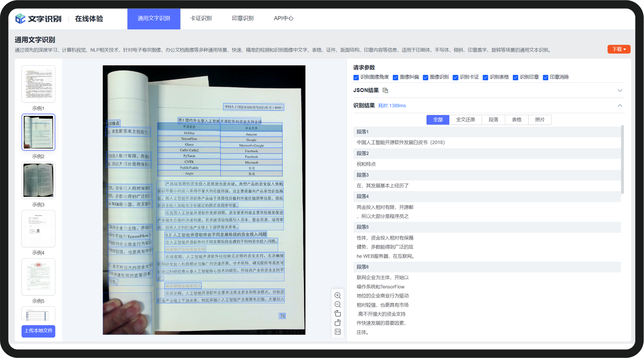Open the 卡证识别 tab
644x358 pixels.
click(x=201, y=19)
